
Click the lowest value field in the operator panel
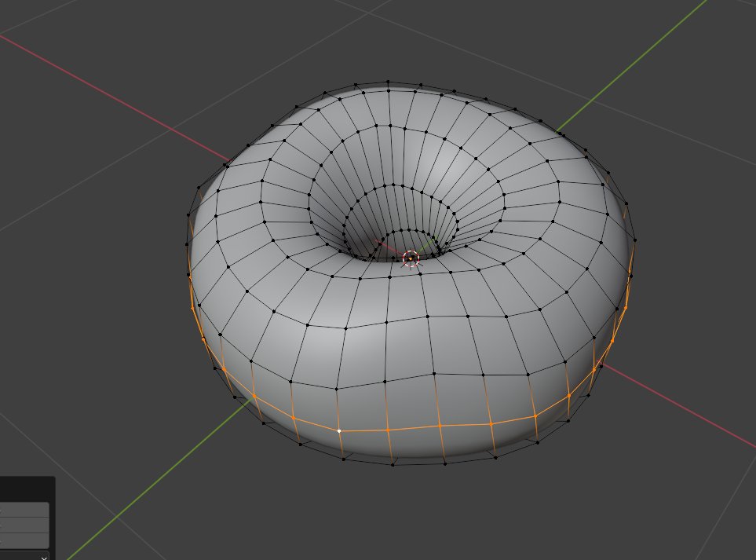point(24,540)
